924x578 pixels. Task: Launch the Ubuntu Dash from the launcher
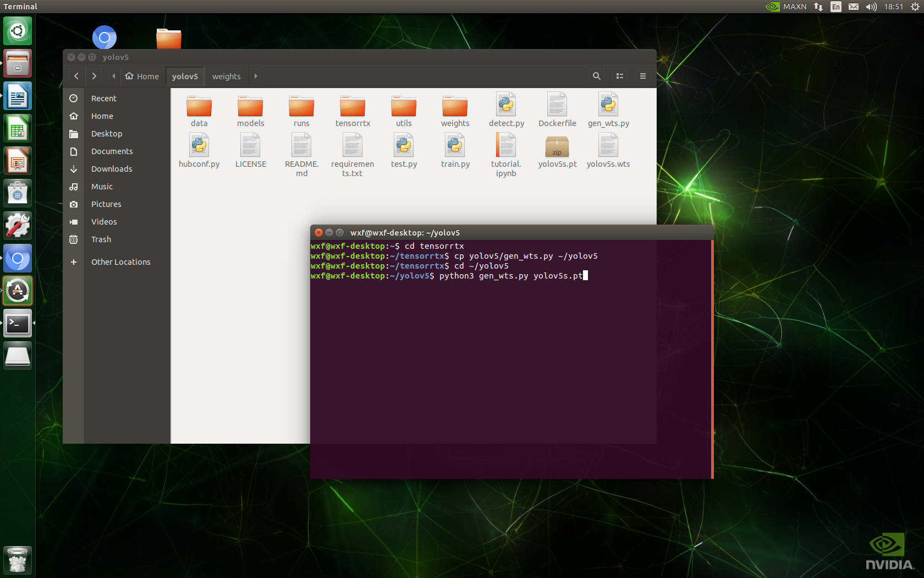coord(18,31)
